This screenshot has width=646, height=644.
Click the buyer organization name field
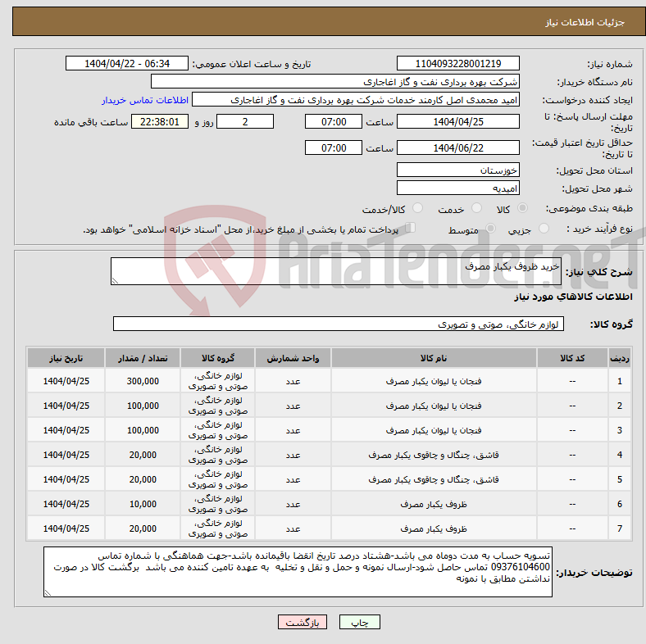click(x=335, y=82)
